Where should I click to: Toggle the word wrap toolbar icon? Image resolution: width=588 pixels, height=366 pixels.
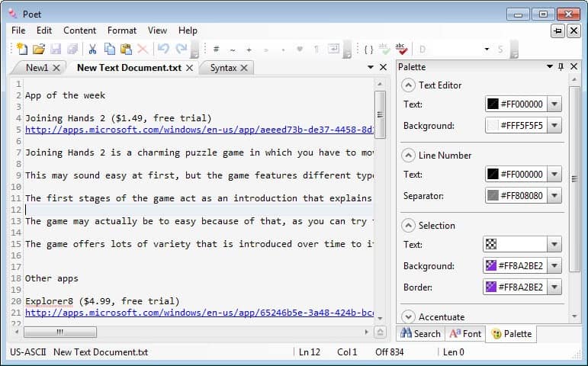333,48
